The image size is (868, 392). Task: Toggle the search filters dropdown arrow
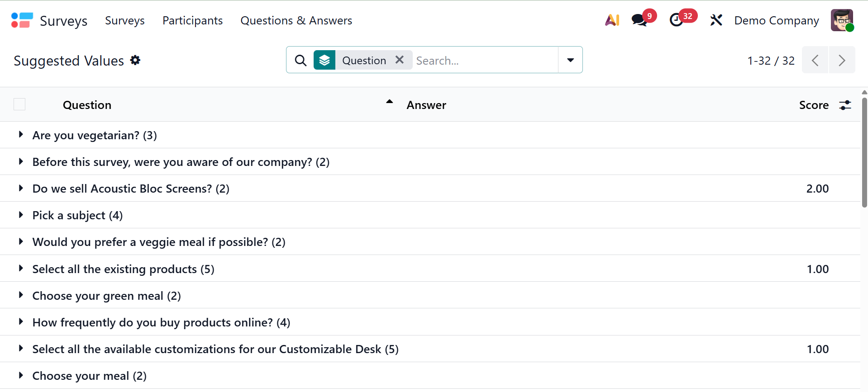(x=570, y=60)
